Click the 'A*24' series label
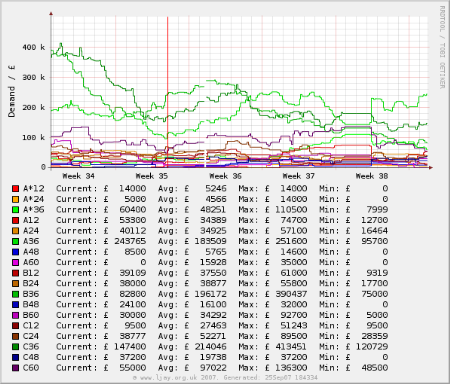The image size is (450, 384). 34,199
